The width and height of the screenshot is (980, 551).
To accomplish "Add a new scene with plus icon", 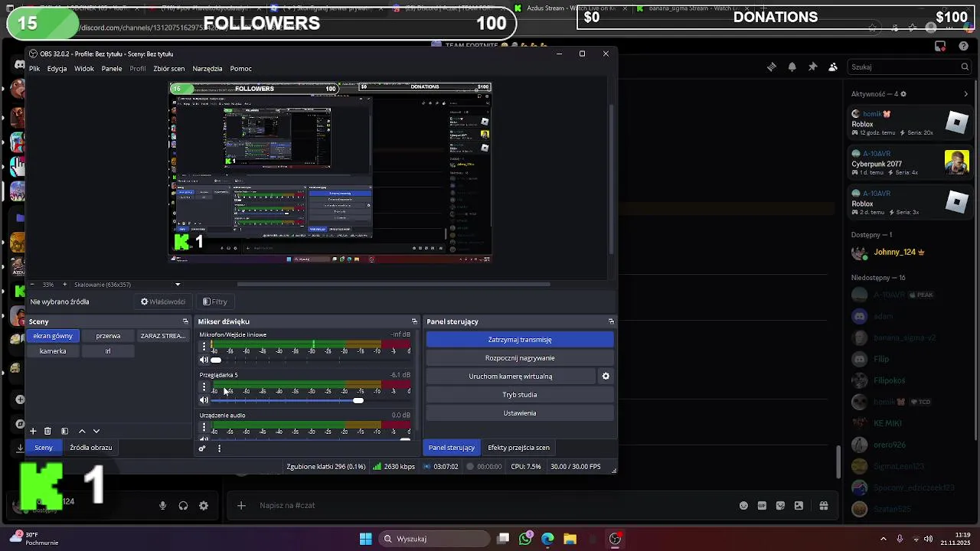I will (33, 431).
